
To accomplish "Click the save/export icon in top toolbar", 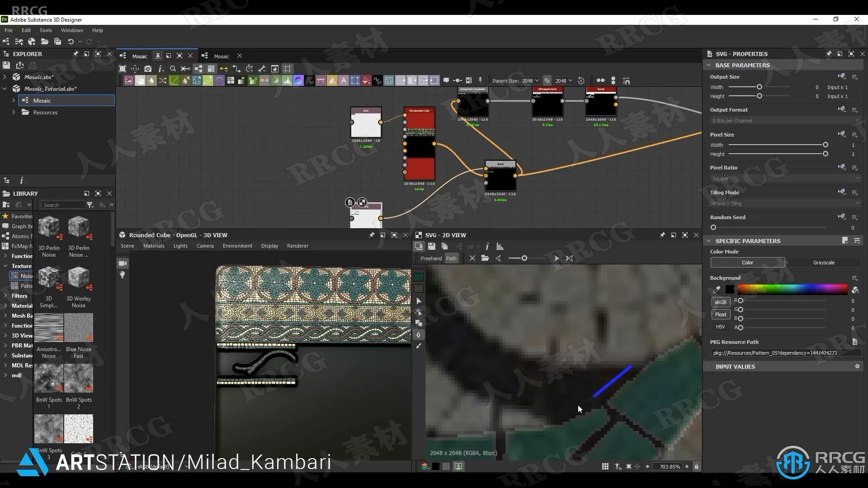I will pyautogui.click(x=58, y=41).
